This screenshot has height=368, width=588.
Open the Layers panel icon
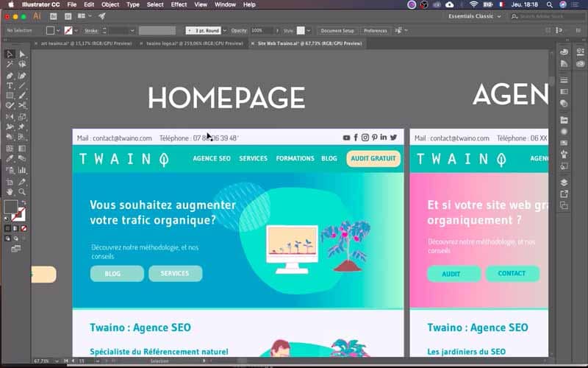click(x=564, y=183)
